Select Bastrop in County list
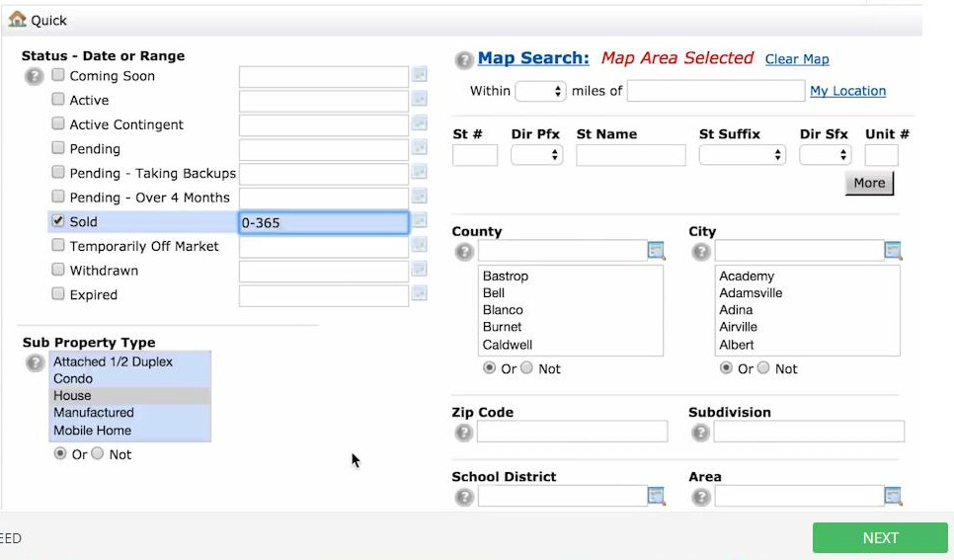The image size is (954, 560). pos(570,276)
